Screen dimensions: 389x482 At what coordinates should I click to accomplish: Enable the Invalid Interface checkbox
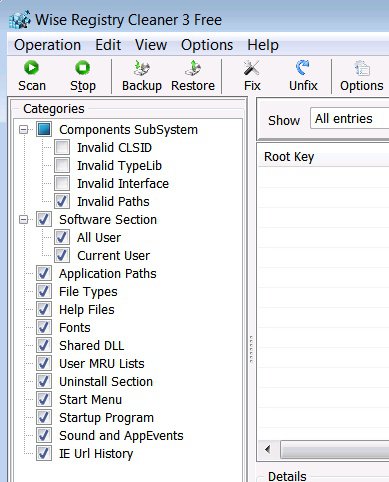coord(62,183)
